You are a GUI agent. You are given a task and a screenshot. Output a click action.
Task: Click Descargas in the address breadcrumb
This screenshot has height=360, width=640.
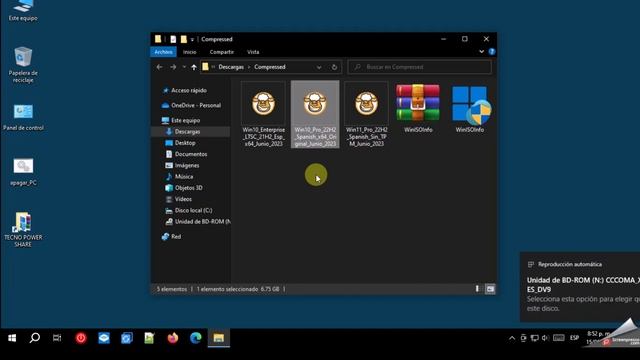coord(231,67)
